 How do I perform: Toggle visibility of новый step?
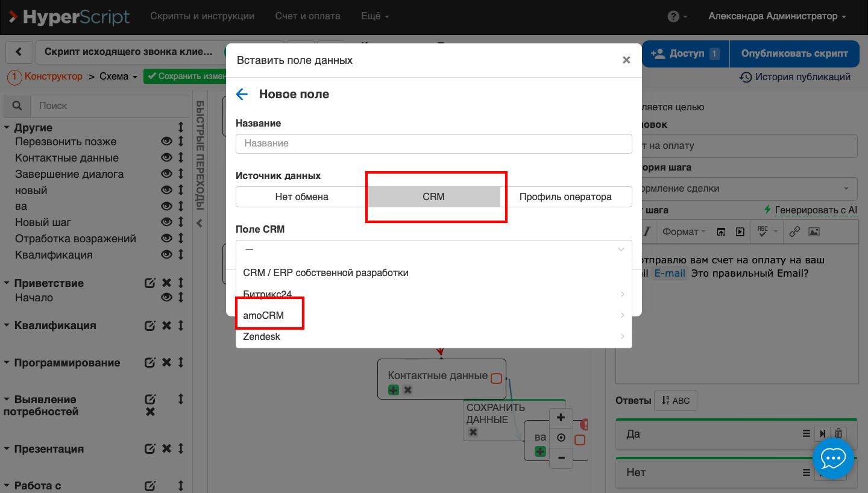coord(166,190)
